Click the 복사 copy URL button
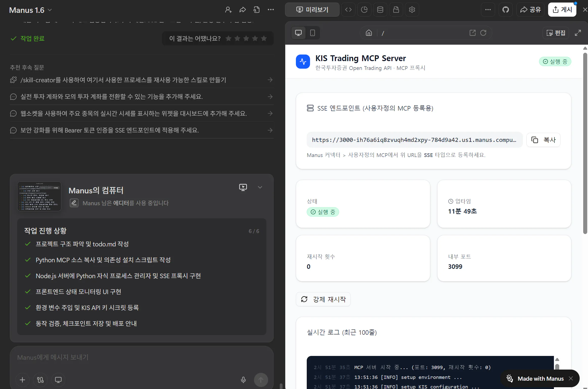 [543, 140]
